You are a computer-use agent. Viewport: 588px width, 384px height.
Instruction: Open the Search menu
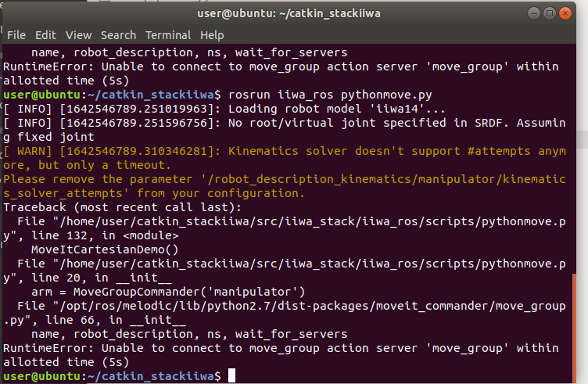coord(119,35)
